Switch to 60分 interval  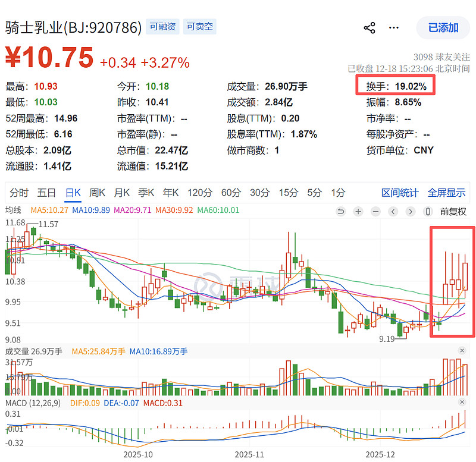click(231, 193)
